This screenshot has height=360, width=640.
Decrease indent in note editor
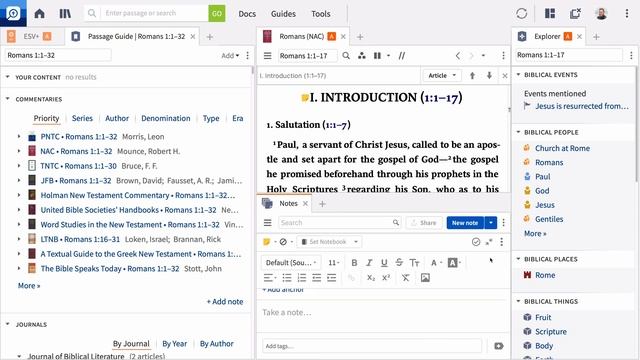pyautogui.click(x=316, y=278)
